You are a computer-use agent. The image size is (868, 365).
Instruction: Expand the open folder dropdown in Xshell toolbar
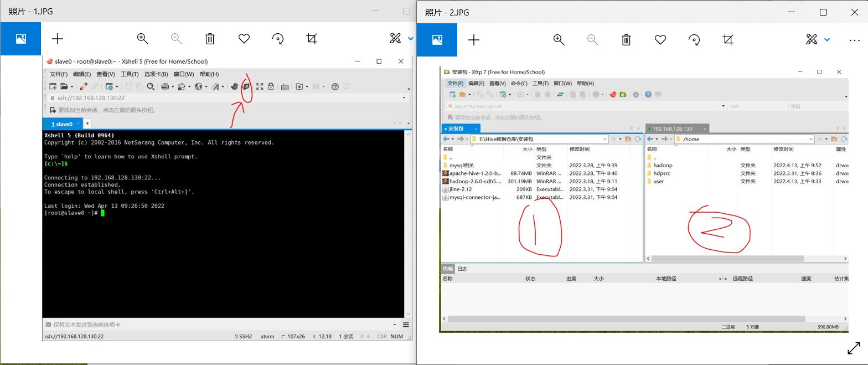71,86
